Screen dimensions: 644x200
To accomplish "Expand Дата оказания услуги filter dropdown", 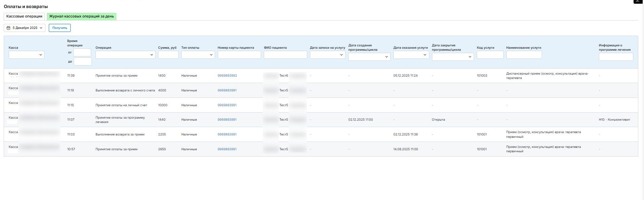I will click(411, 55).
